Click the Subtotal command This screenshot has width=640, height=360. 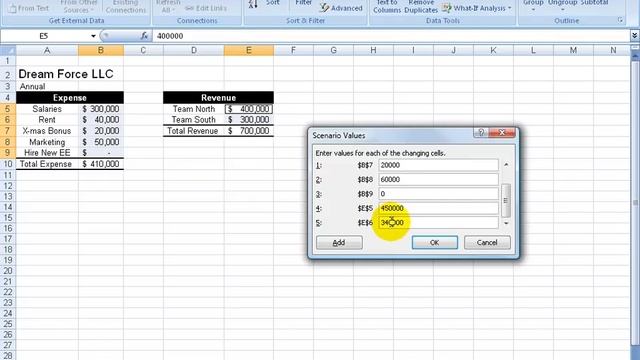[594, 3]
